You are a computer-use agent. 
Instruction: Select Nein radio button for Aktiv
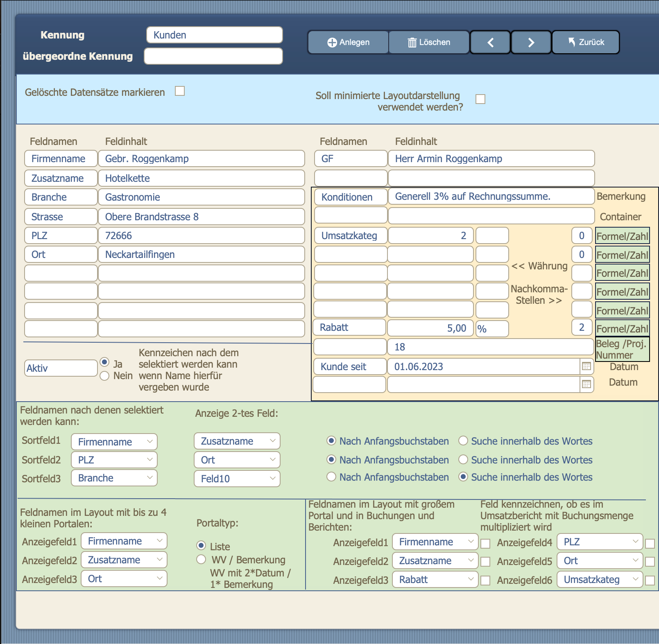click(x=105, y=376)
